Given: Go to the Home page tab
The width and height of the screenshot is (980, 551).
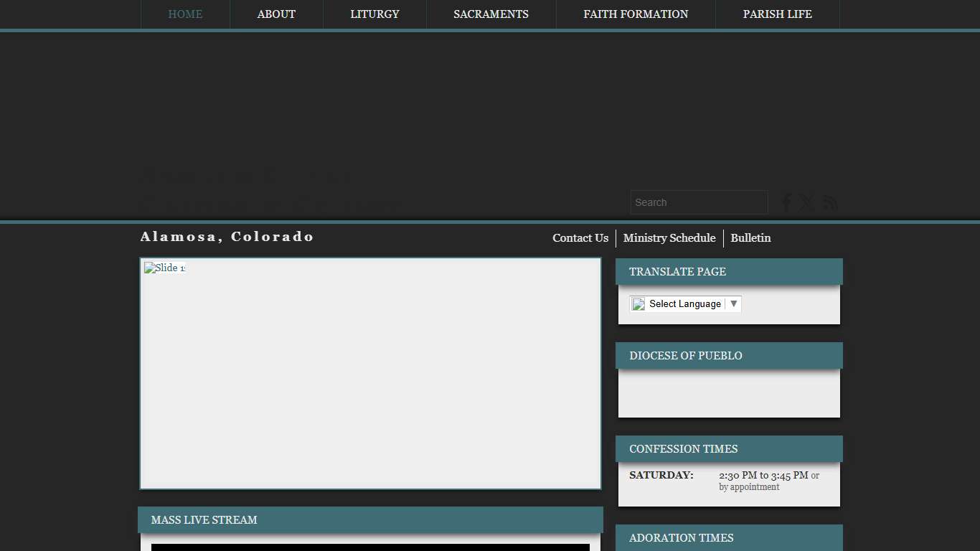Looking at the screenshot, I should pyautogui.click(x=185, y=14).
